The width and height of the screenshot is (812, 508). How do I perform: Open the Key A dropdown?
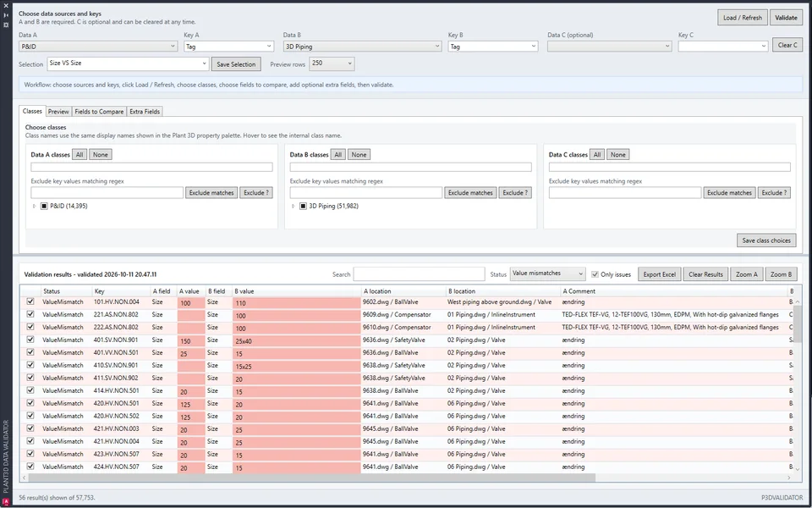pyautogui.click(x=229, y=46)
